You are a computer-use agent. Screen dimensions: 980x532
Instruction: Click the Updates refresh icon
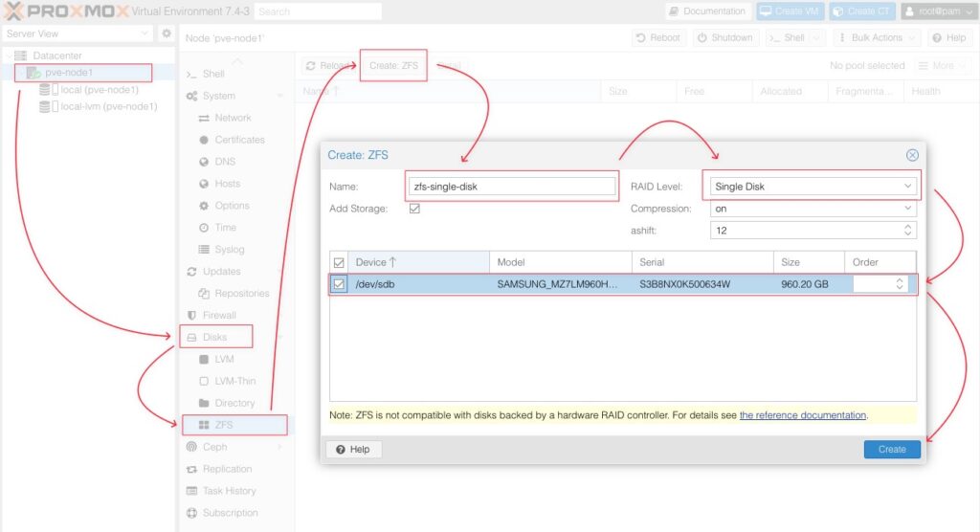(191, 272)
